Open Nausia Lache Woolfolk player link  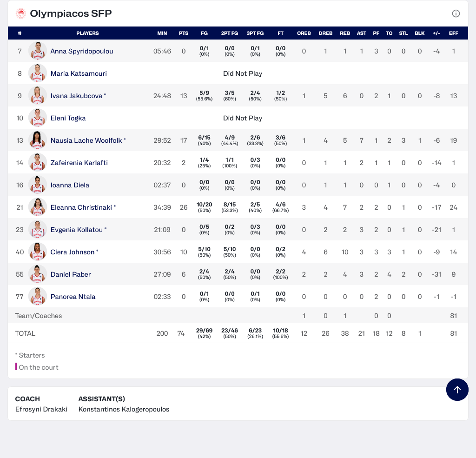(86, 140)
